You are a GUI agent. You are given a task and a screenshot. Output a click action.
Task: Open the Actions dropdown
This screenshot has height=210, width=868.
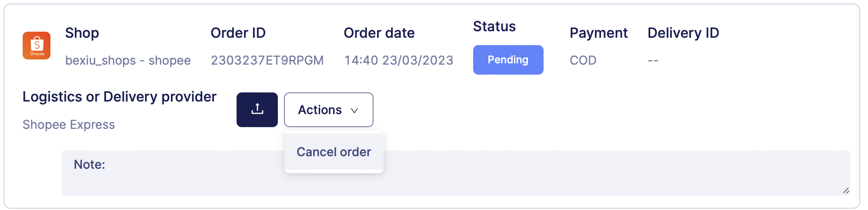328,110
